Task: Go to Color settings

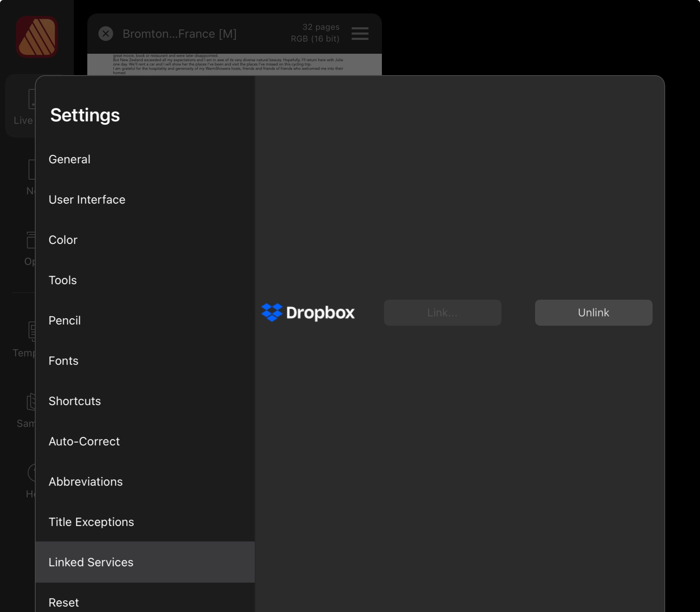Action: tap(145, 240)
